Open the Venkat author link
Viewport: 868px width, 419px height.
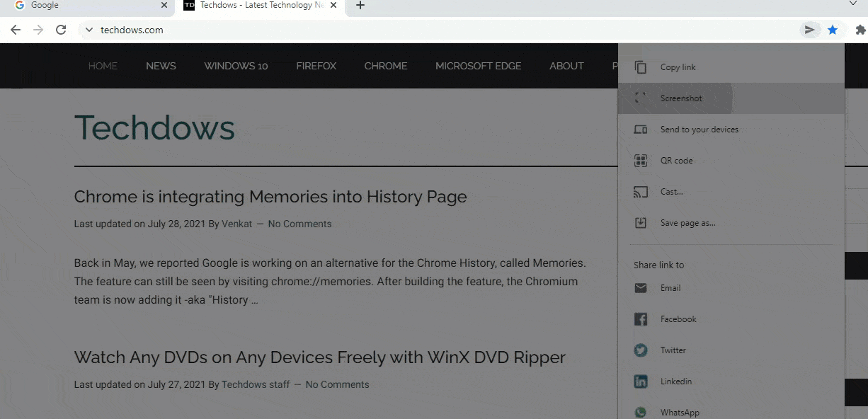[237, 224]
